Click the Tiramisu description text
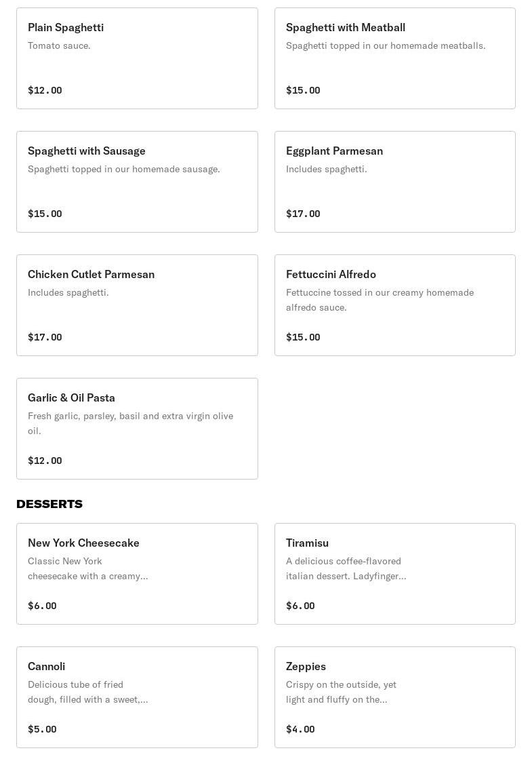 coord(346,568)
